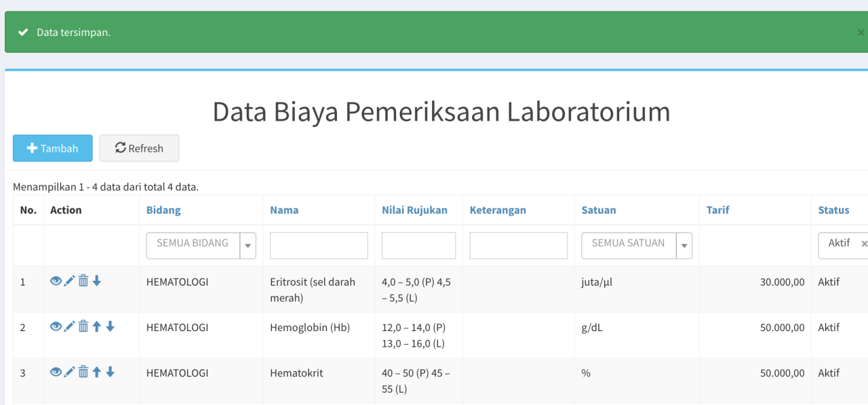The width and height of the screenshot is (868, 405).
Task: Click the Refresh button
Action: 139,148
